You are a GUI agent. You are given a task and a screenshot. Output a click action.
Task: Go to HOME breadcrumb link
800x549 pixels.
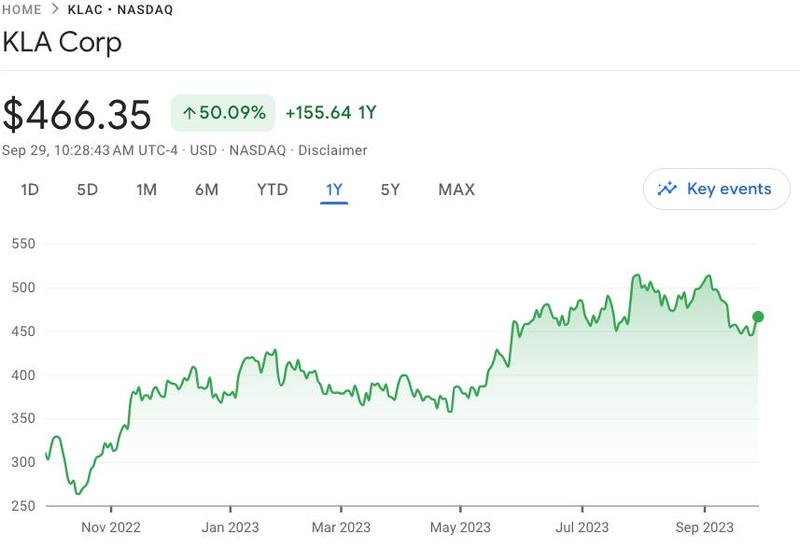pos(21,9)
